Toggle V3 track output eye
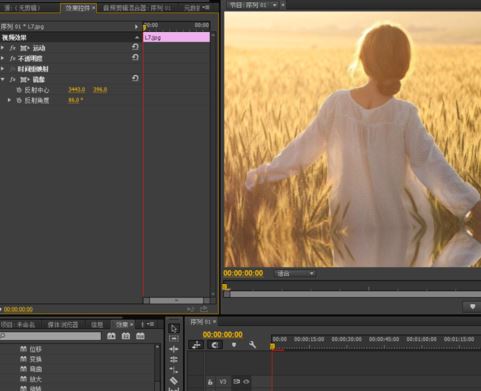 click(x=246, y=382)
